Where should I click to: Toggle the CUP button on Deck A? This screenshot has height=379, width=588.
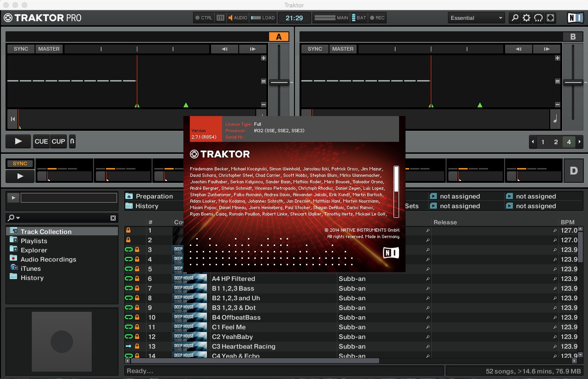coord(59,141)
